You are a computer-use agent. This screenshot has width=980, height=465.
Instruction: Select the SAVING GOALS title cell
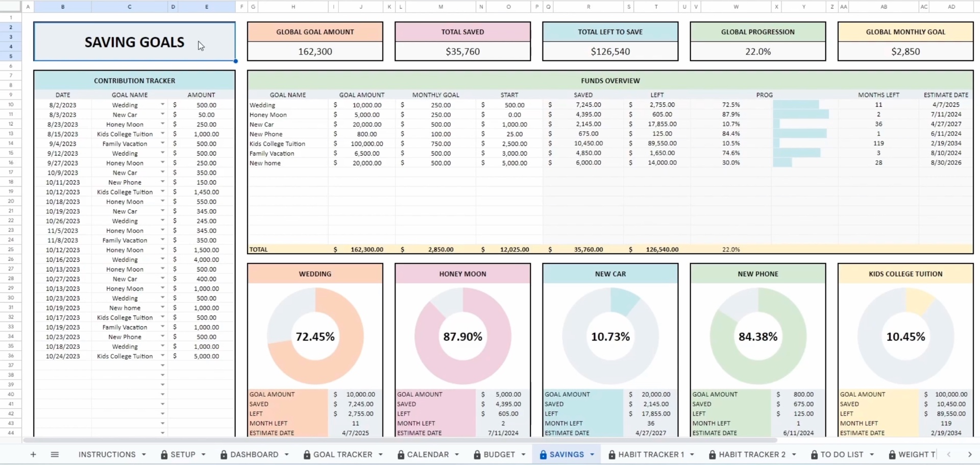tap(134, 41)
